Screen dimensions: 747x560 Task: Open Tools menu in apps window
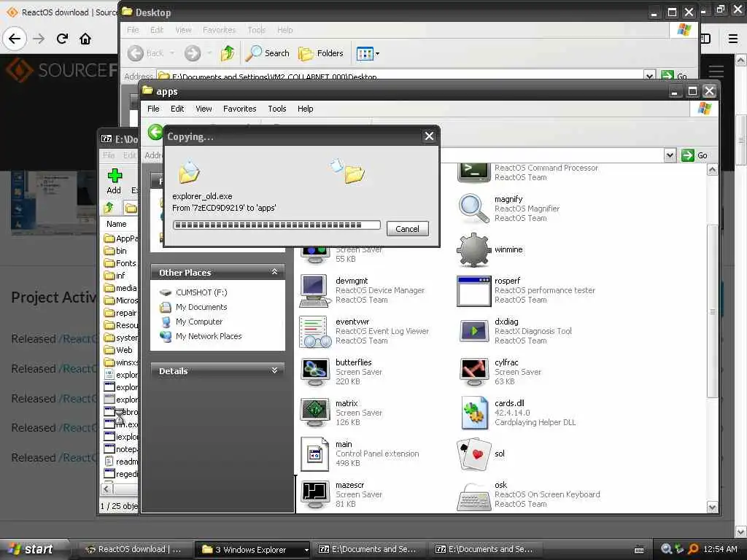(276, 109)
